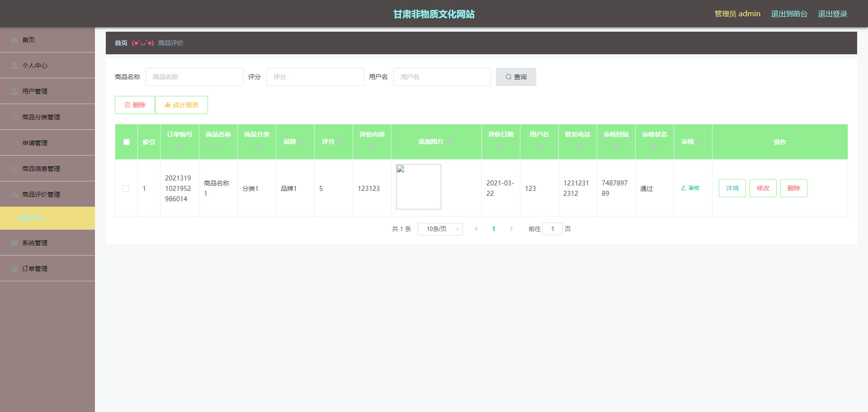Click the page jump number input
The image size is (868, 412).
(x=552, y=229)
